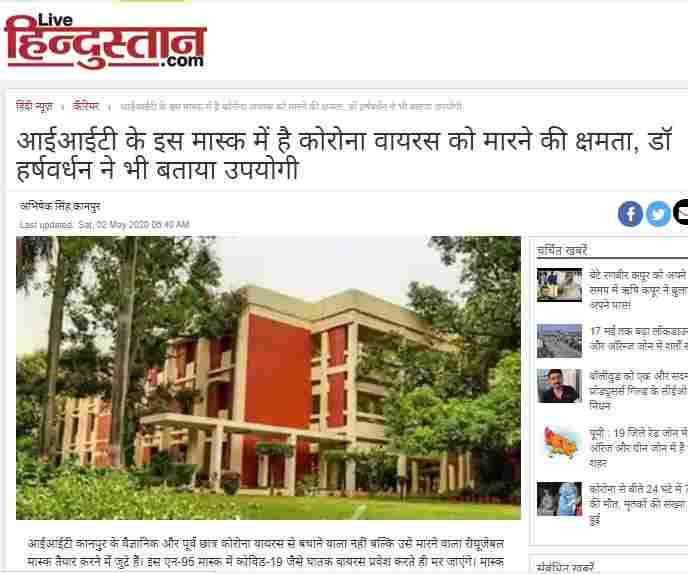Screen dimensions: 688x574
Task: Open the main IIT building photo
Action: click(269, 378)
